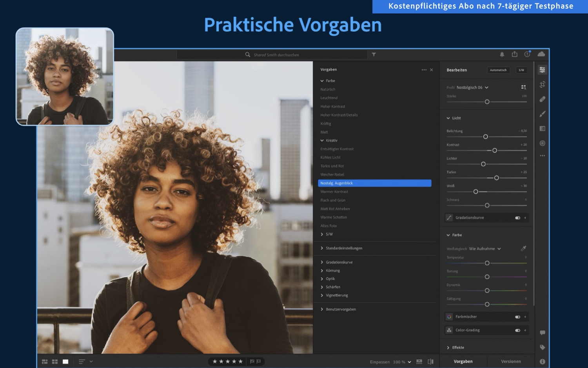
Task: Select the Warmer Kontrast preset
Action: click(x=334, y=192)
